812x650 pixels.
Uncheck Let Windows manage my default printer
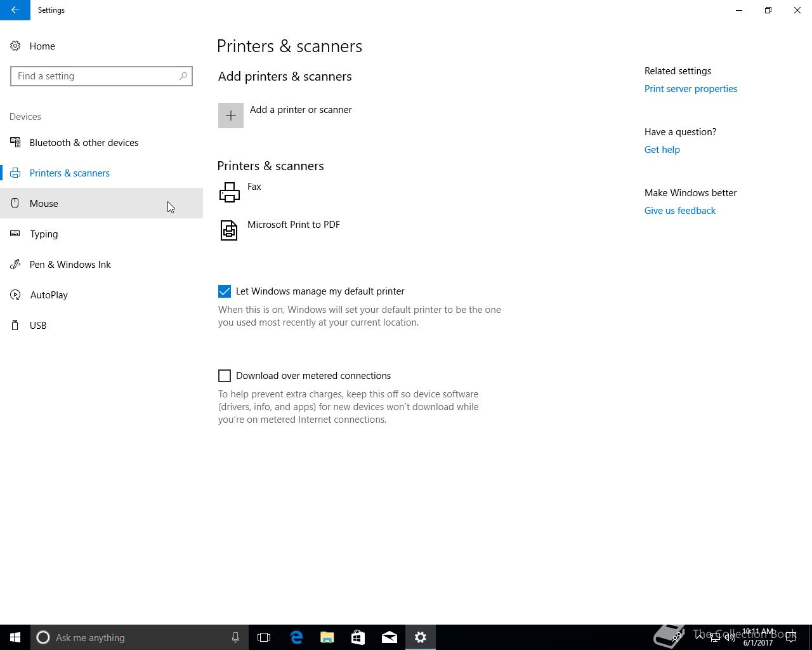(225, 291)
